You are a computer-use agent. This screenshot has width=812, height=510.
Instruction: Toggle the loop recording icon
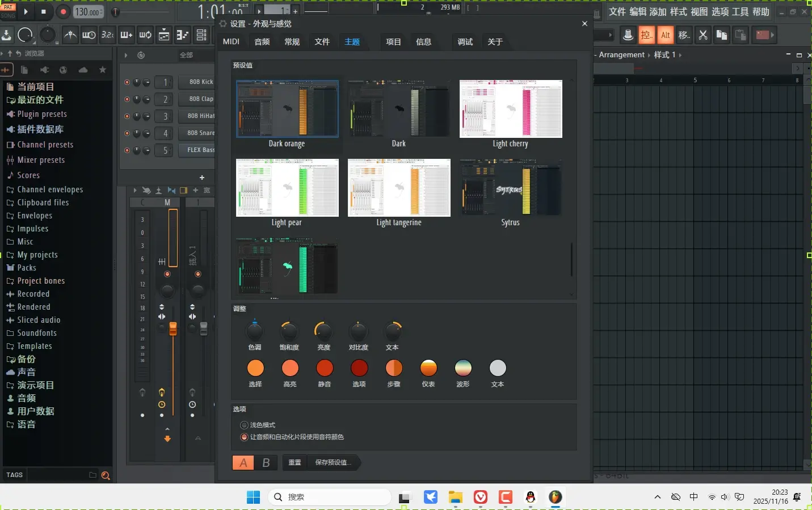pos(145,35)
